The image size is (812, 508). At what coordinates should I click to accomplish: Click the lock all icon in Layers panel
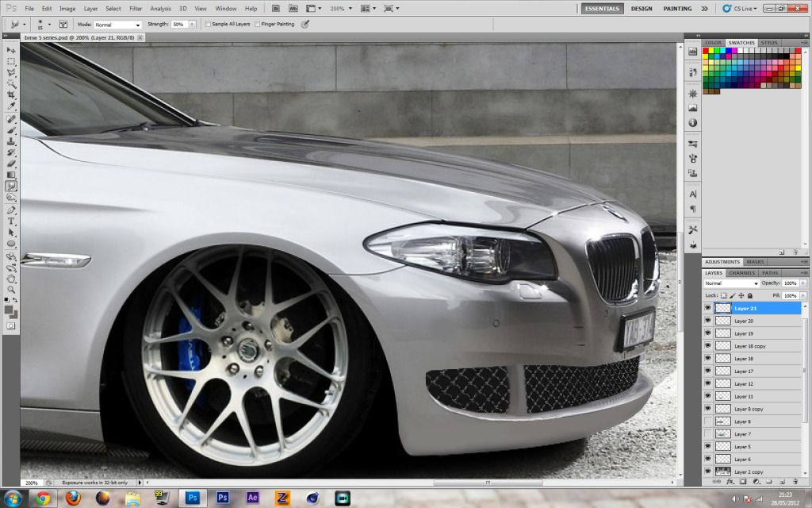click(x=750, y=295)
